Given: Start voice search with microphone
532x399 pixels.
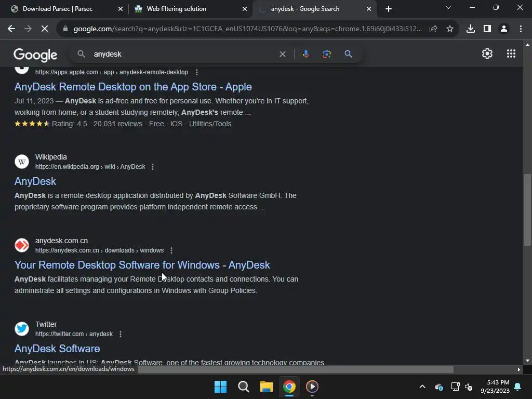Looking at the screenshot, I should coord(305,54).
